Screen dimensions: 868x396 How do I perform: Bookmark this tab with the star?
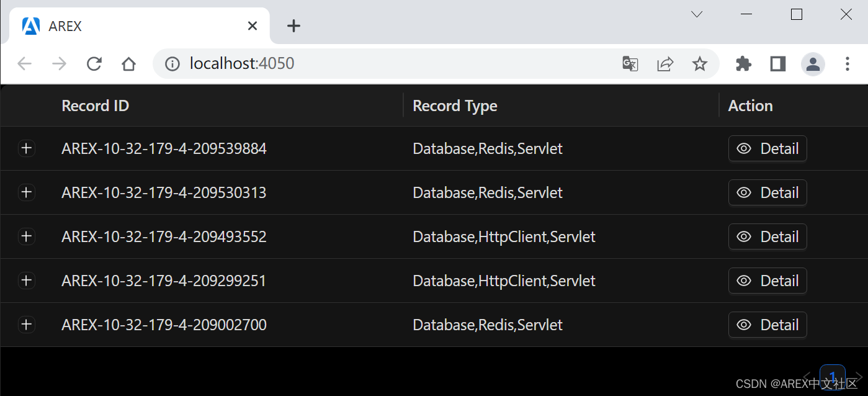tap(700, 63)
